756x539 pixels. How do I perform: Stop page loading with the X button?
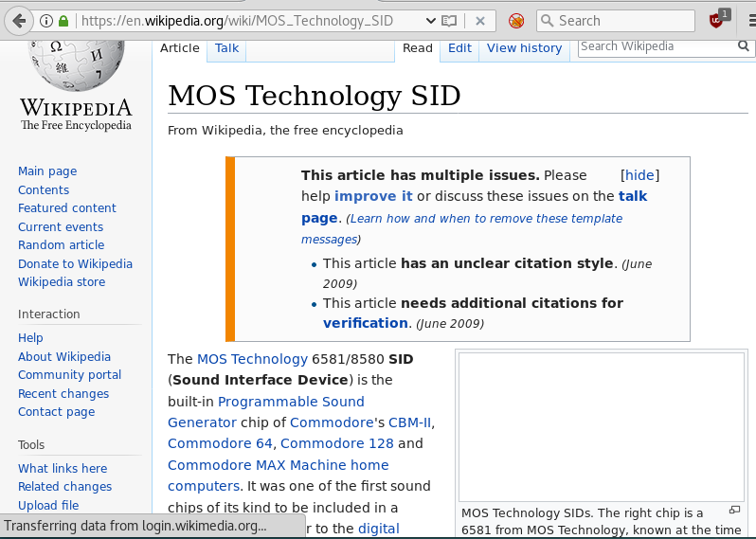click(479, 21)
